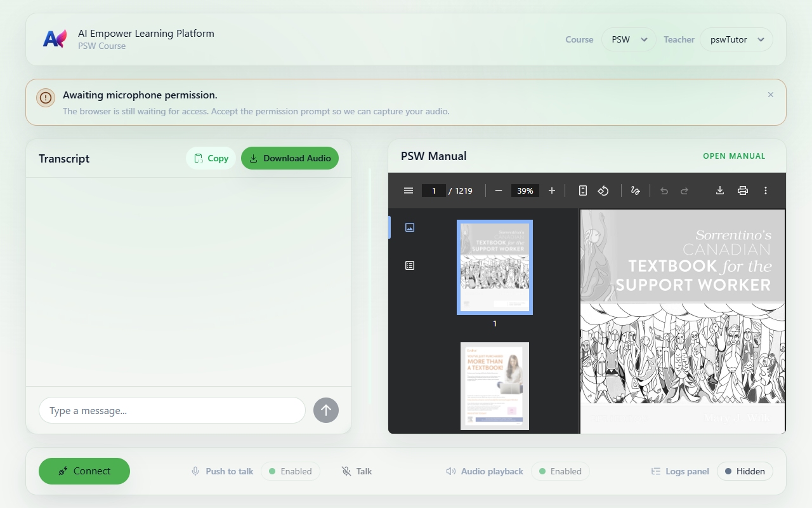Click the muted Talk microphone button

click(x=357, y=471)
